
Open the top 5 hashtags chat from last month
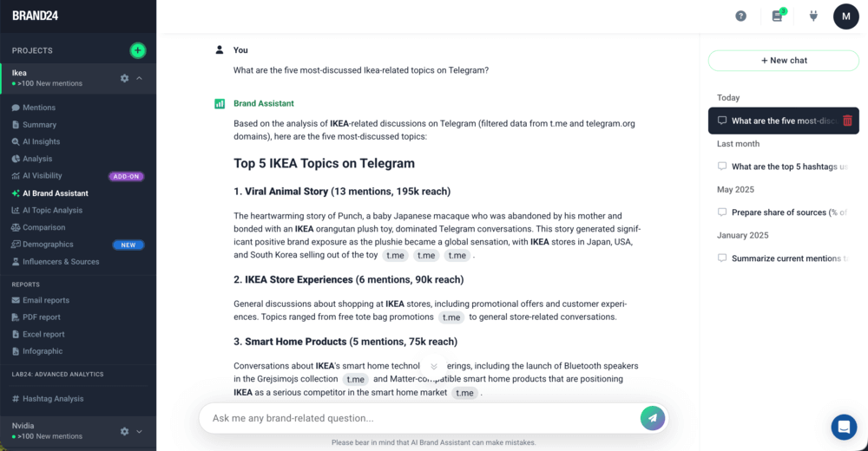[788, 167]
